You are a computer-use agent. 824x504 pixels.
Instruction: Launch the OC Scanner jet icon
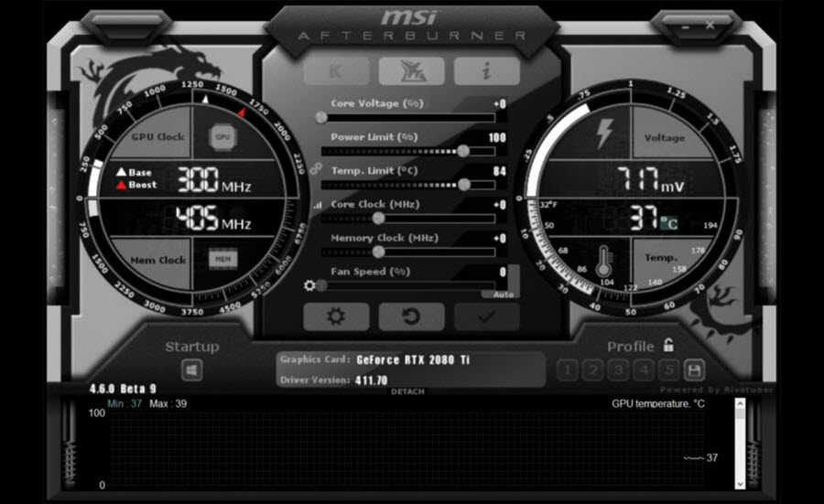pyautogui.click(x=411, y=70)
